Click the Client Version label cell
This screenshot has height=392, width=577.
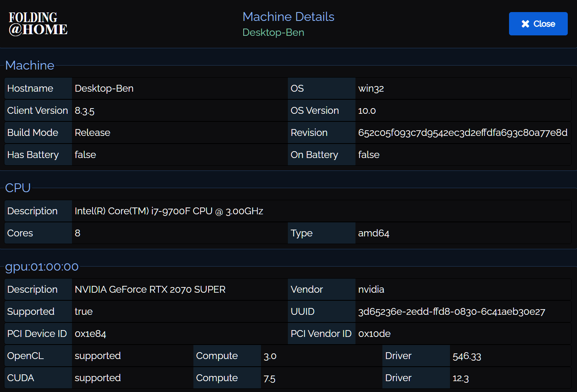(x=38, y=111)
